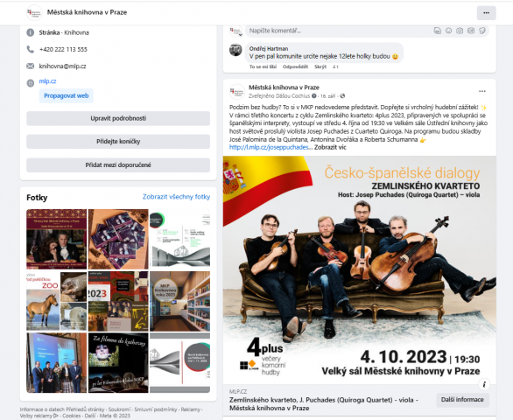The height and width of the screenshot is (420, 513).
Task: Attach a photo via camera icon in comment
Action: [460, 31]
